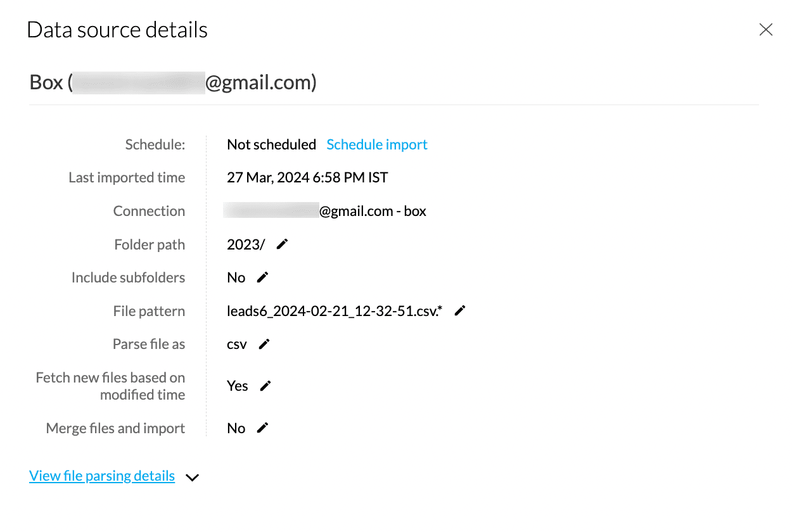Click the Not scheduled status text

click(271, 144)
